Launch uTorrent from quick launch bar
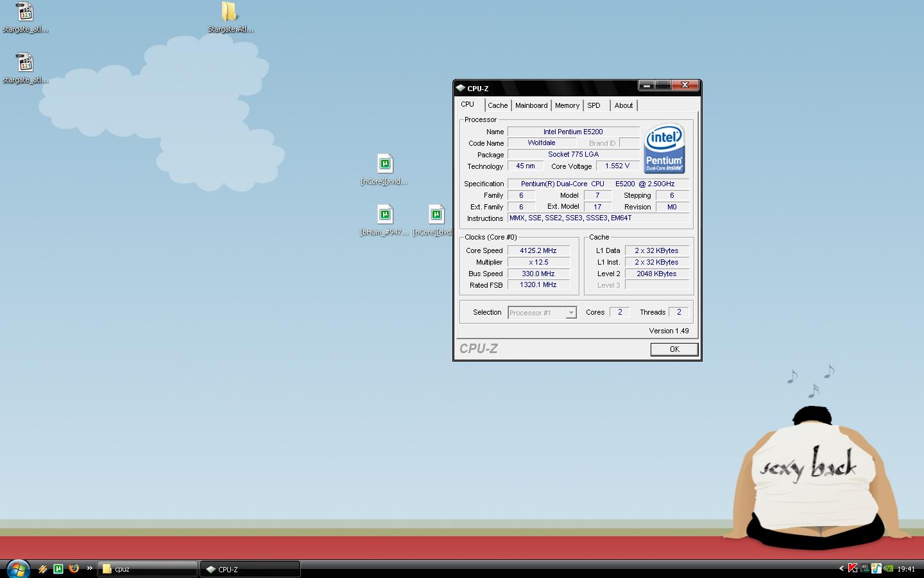The height and width of the screenshot is (578, 924). 58,569
